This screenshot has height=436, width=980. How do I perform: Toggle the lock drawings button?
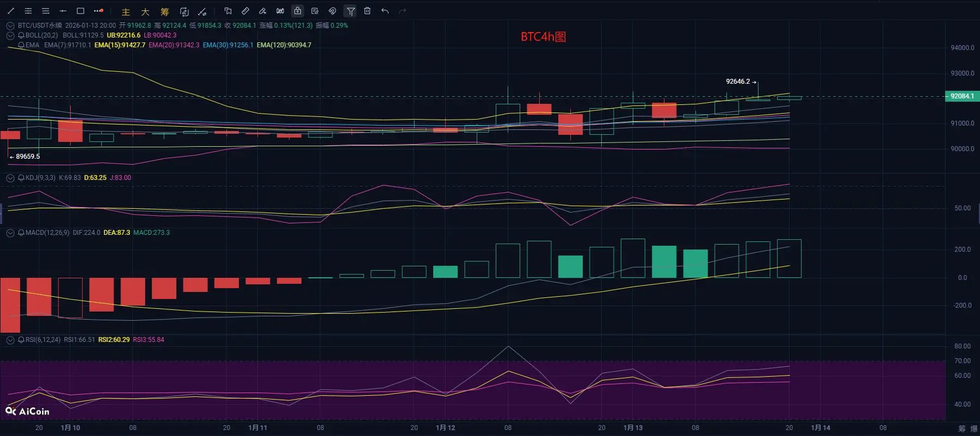(298, 11)
